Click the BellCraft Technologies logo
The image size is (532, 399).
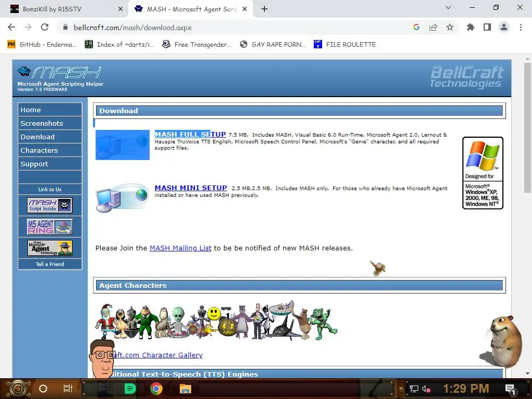pos(467,77)
